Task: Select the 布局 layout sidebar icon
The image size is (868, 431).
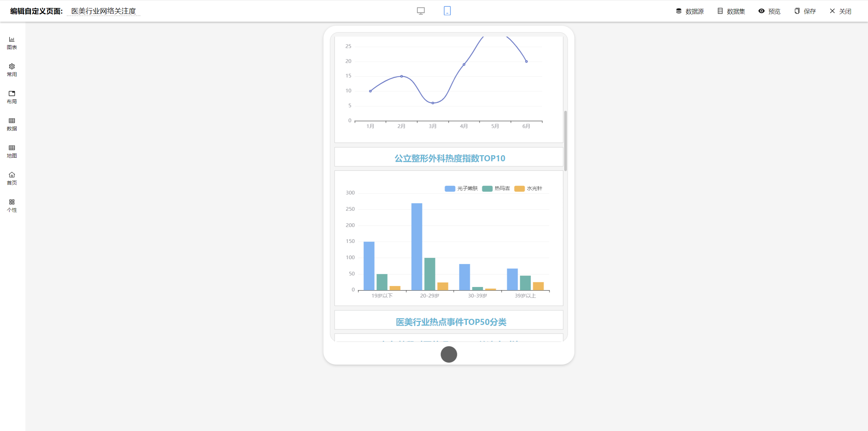Action: tap(12, 97)
